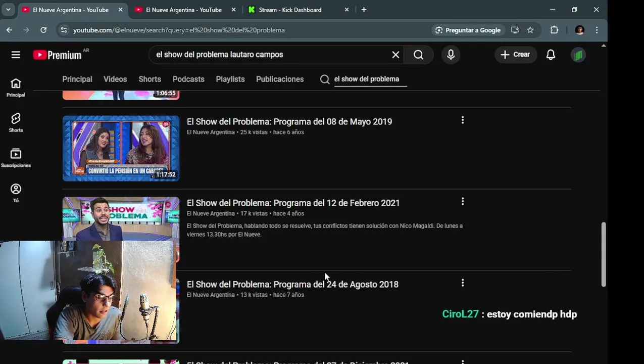Open Suscripciones in the sidebar
The height and width of the screenshot is (364, 644).
[16, 158]
